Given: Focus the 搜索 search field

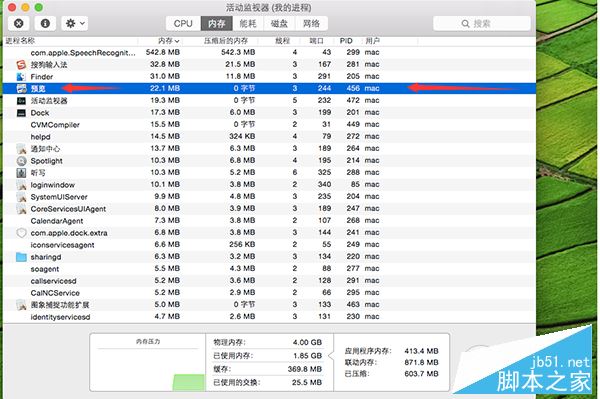Looking at the screenshot, I should coord(482,24).
